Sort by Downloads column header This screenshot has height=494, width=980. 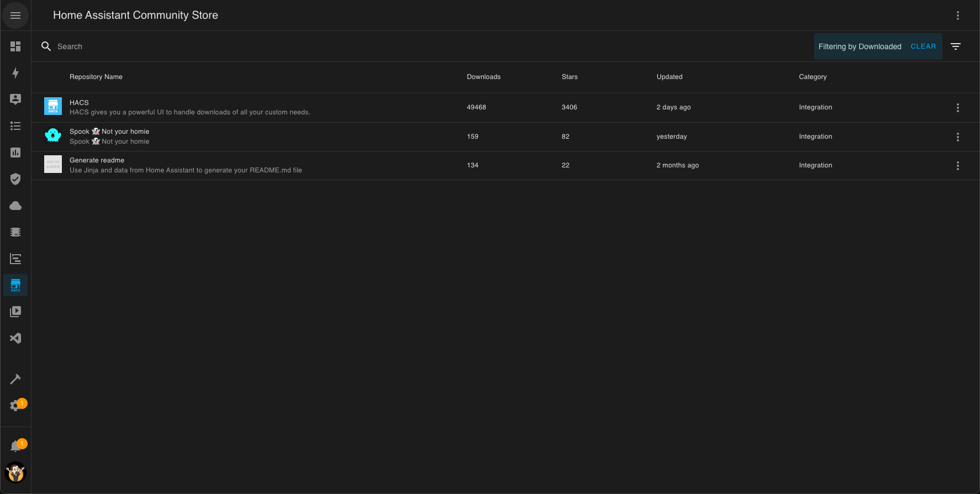point(483,77)
